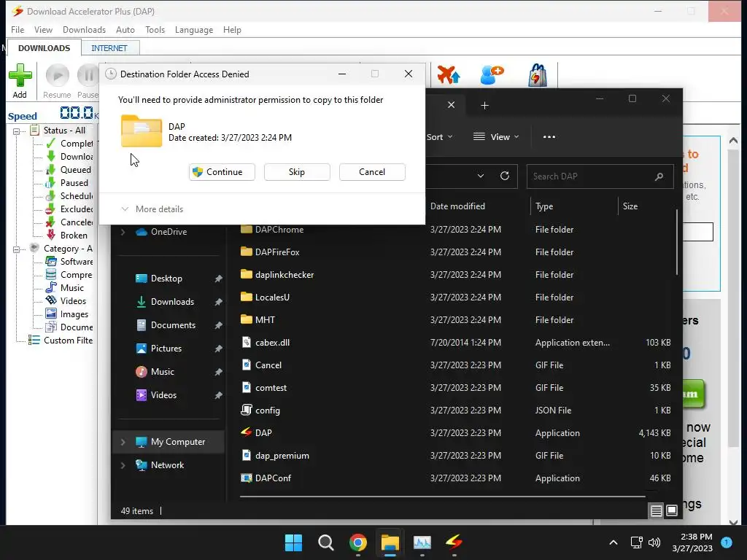Open the View menu in DAP menu bar
Screen dimensions: 747x560
43,29
